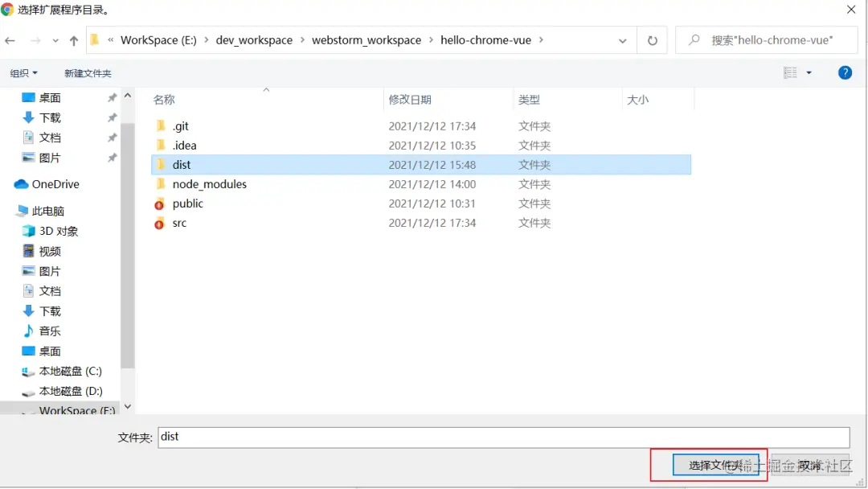Viewport: 868px width, 489px height.
Task: Open 3D 对象 in sidebar
Action: coord(58,232)
